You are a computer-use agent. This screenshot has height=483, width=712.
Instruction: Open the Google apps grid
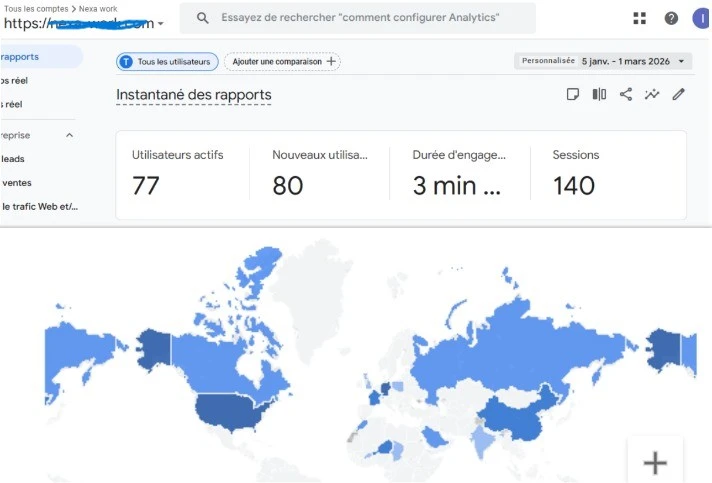pos(639,18)
